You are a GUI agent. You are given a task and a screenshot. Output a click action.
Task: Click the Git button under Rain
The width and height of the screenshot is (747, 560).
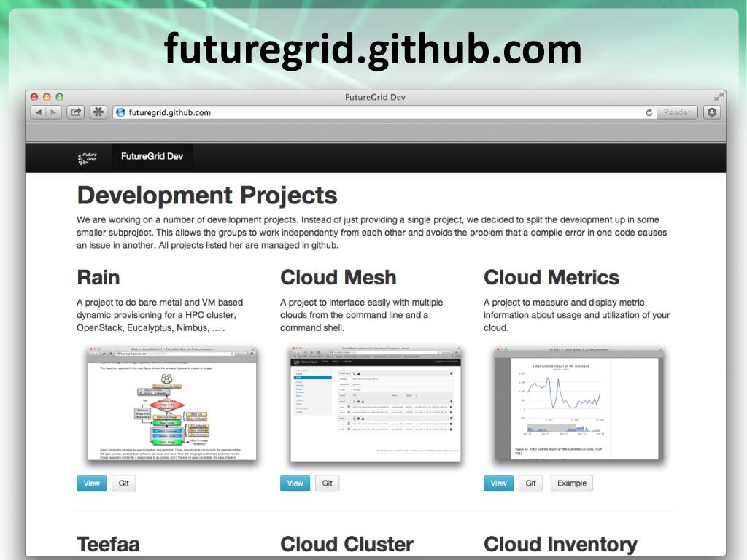(124, 483)
